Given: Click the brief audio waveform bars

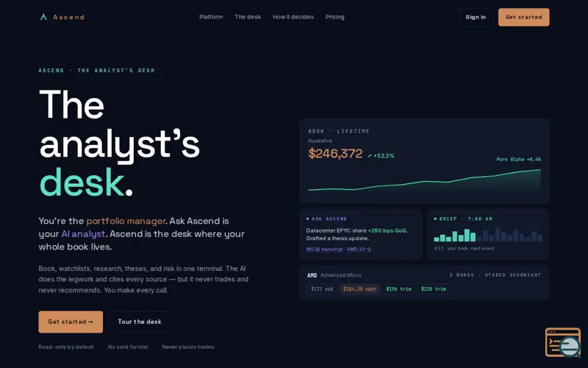Looking at the screenshot, I should pos(488,234).
